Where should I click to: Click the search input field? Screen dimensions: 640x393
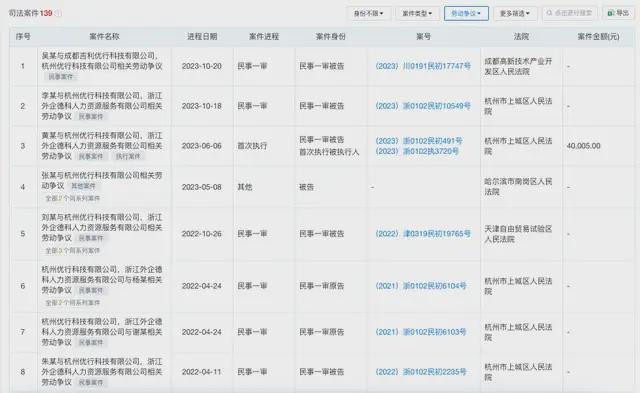[x=569, y=13]
